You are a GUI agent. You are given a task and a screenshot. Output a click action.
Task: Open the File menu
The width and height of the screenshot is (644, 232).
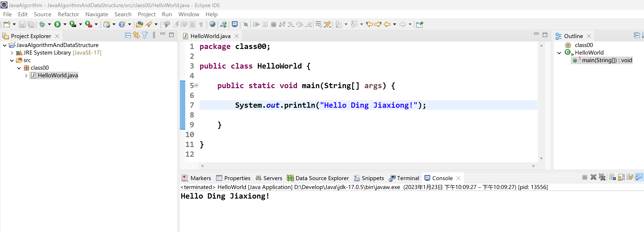[7, 14]
